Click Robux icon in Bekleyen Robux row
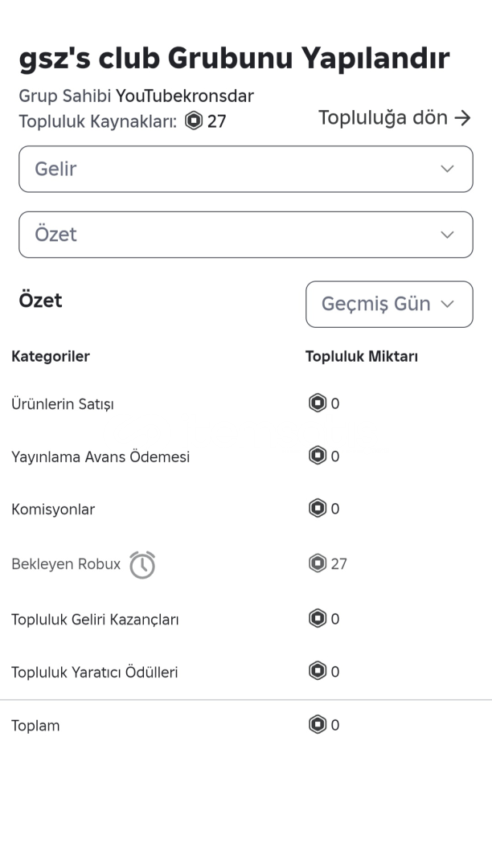Screen dimensions: 492x868 click(318, 563)
